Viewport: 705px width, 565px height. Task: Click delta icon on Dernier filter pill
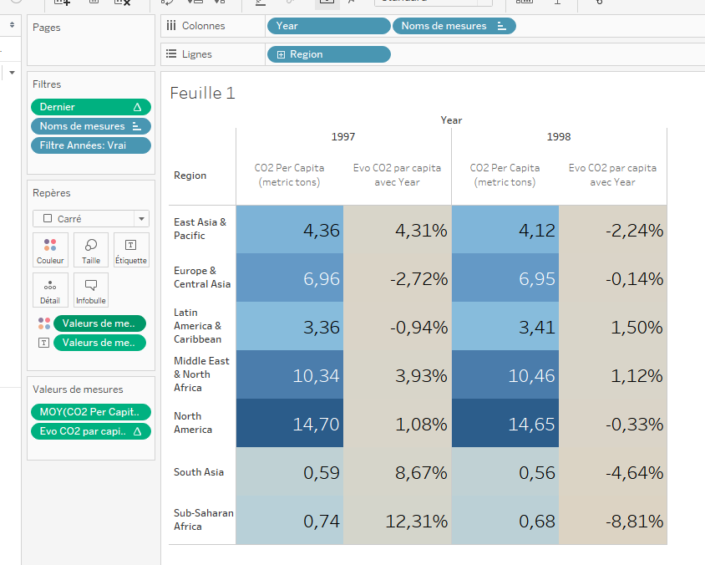(x=137, y=107)
